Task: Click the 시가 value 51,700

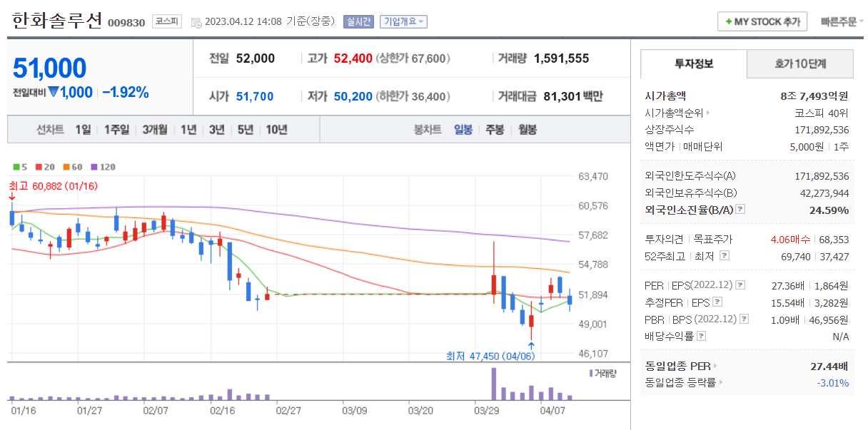Action: pyautogui.click(x=255, y=96)
